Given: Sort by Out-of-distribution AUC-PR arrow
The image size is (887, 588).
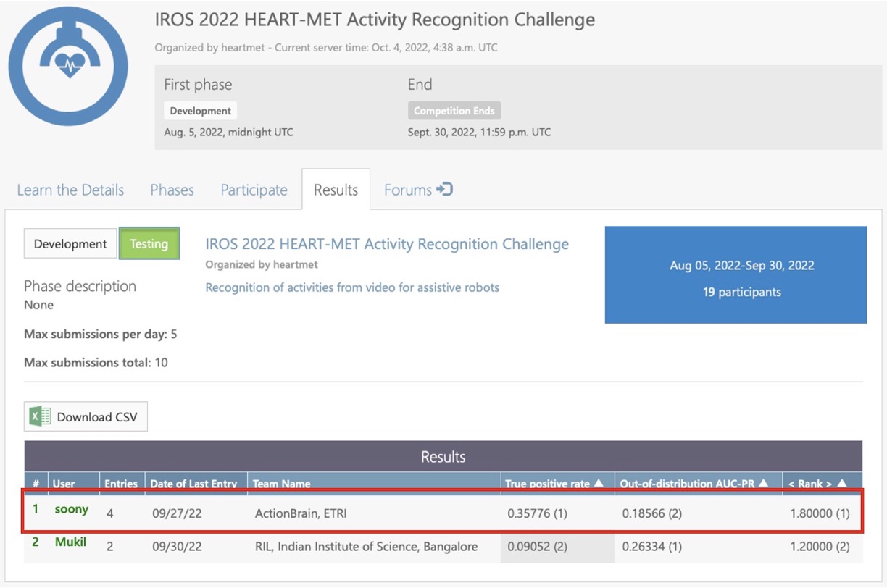Looking at the screenshot, I should click(763, 484).
